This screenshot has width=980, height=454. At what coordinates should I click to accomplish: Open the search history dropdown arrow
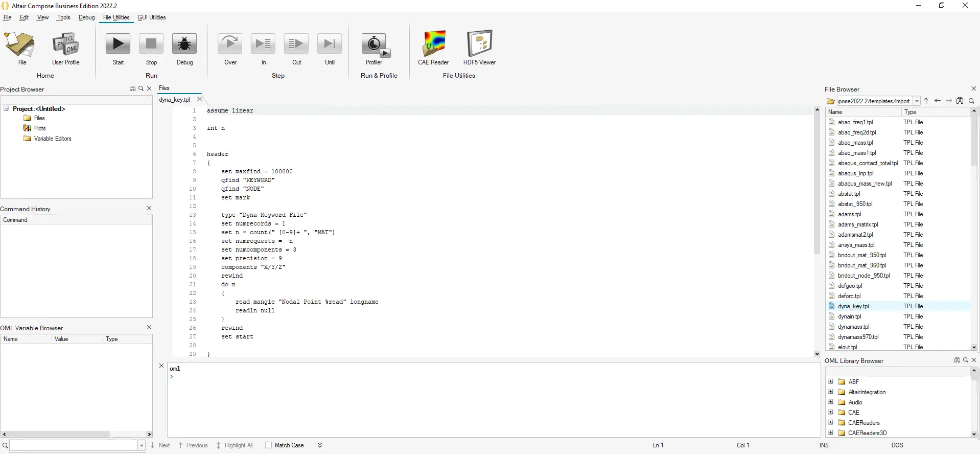(142, 445)
